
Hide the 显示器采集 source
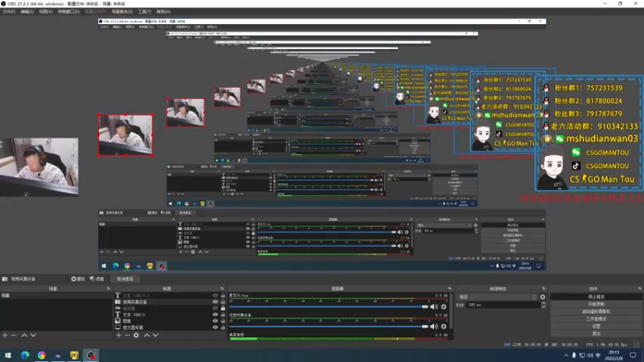point(215,327)
